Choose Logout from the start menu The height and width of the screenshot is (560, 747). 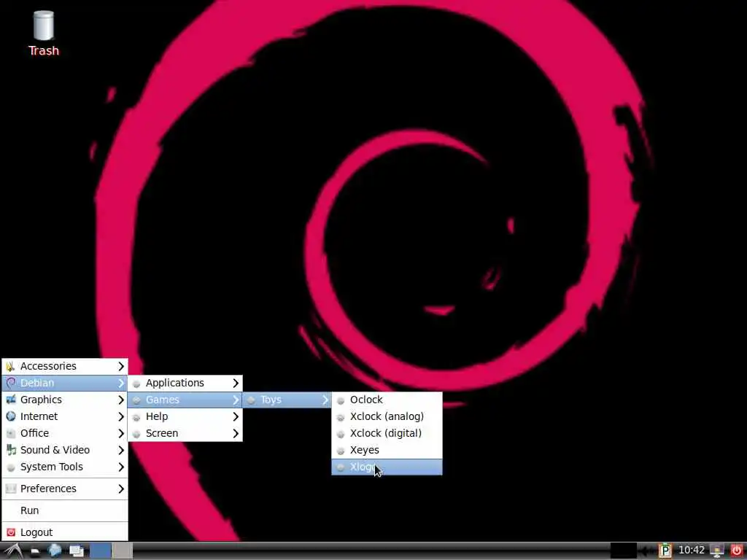tap(65, 532)
